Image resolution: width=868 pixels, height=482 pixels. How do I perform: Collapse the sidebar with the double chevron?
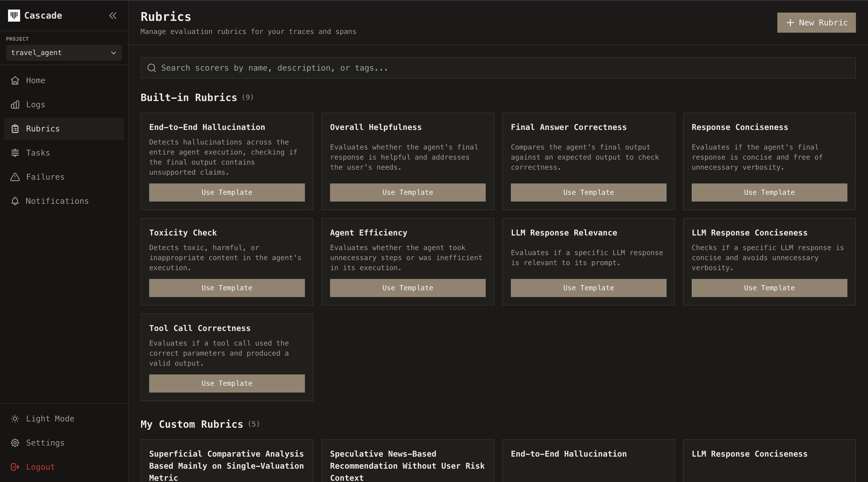tap(113, 16)
